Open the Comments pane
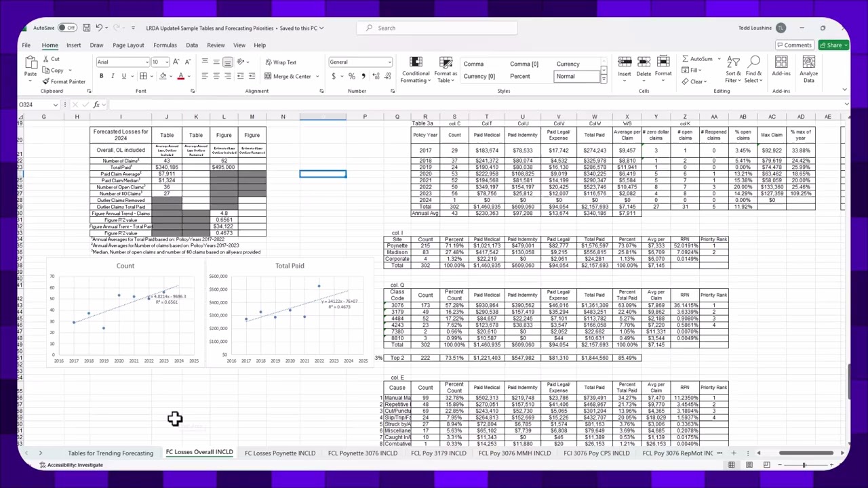 point(794,45)
